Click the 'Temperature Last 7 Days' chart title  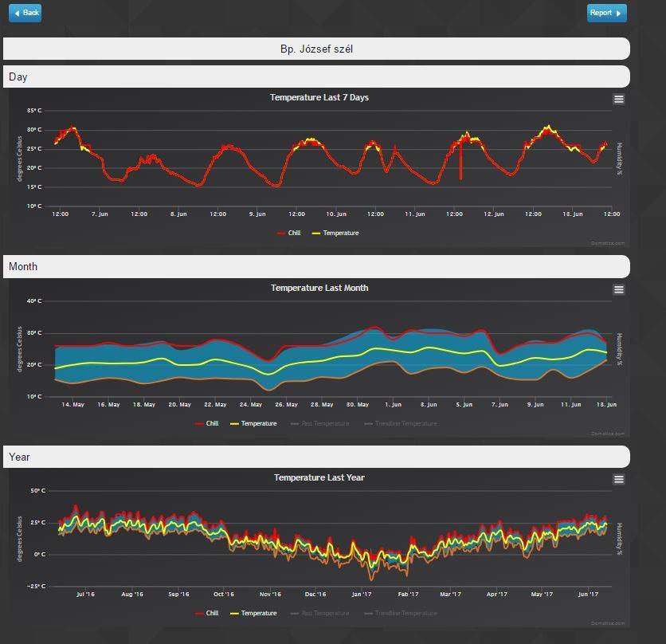319,97
